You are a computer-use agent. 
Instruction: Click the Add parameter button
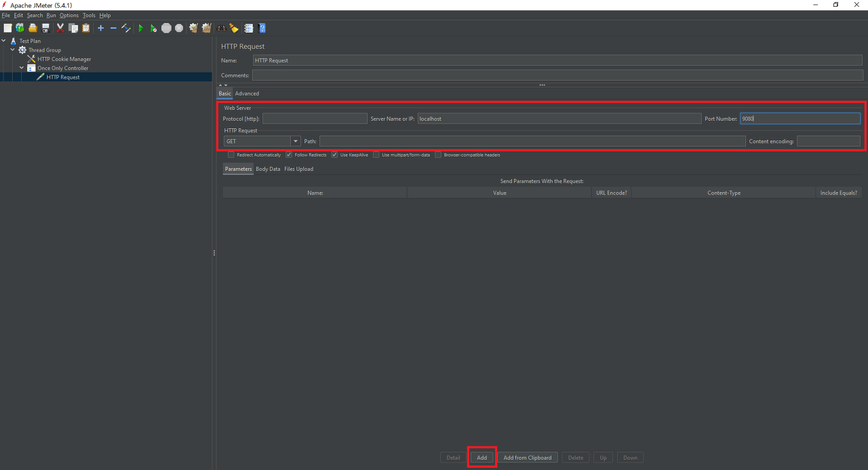[481, 458]
